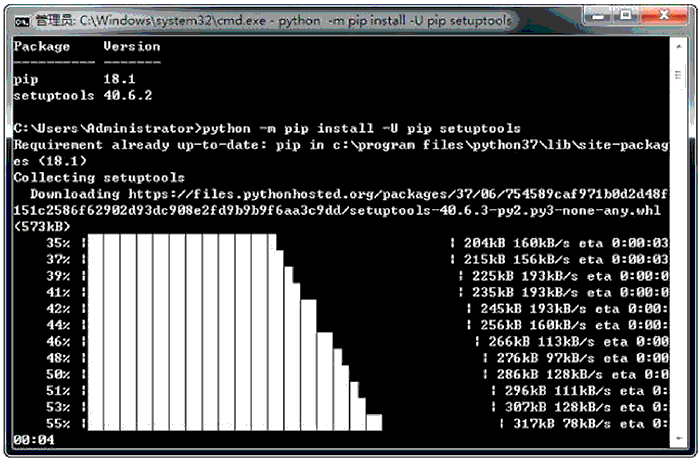
Task: Click the 'setuptools-40.6.3-py2.py3-none-any.whl' filename
Action: tap(505, 210)
